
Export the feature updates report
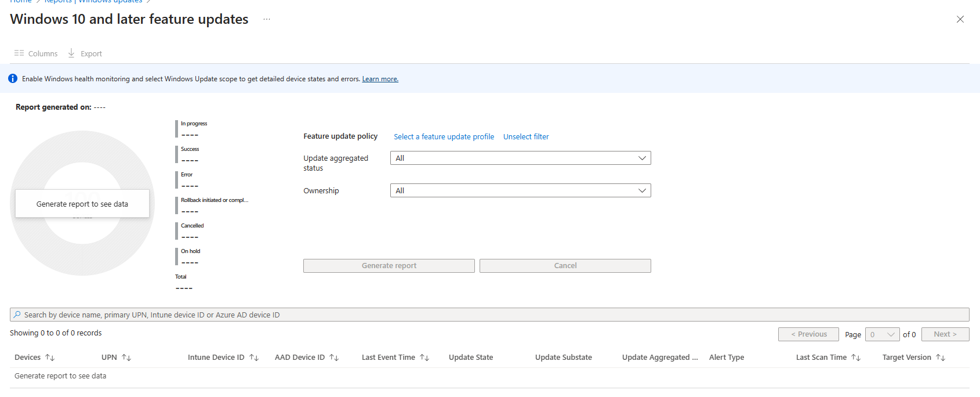pos(85,53)
